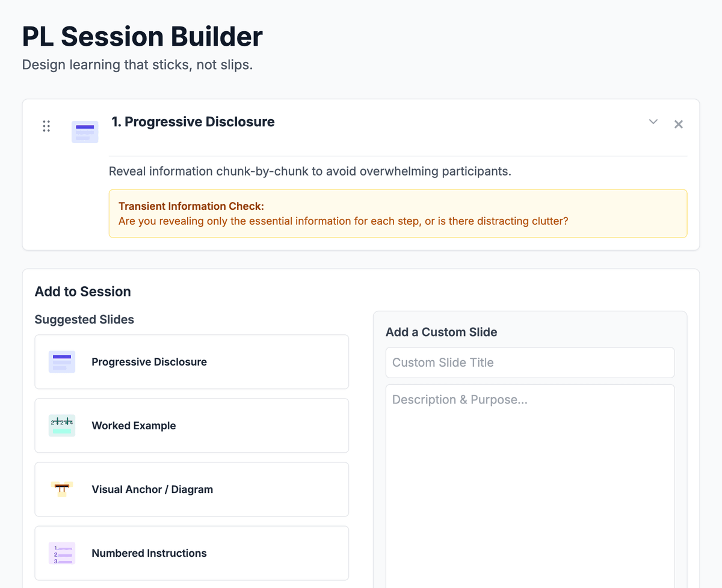Click the Suggested Slides section label
Screen dimensions: 722x588
click(84, 320)
